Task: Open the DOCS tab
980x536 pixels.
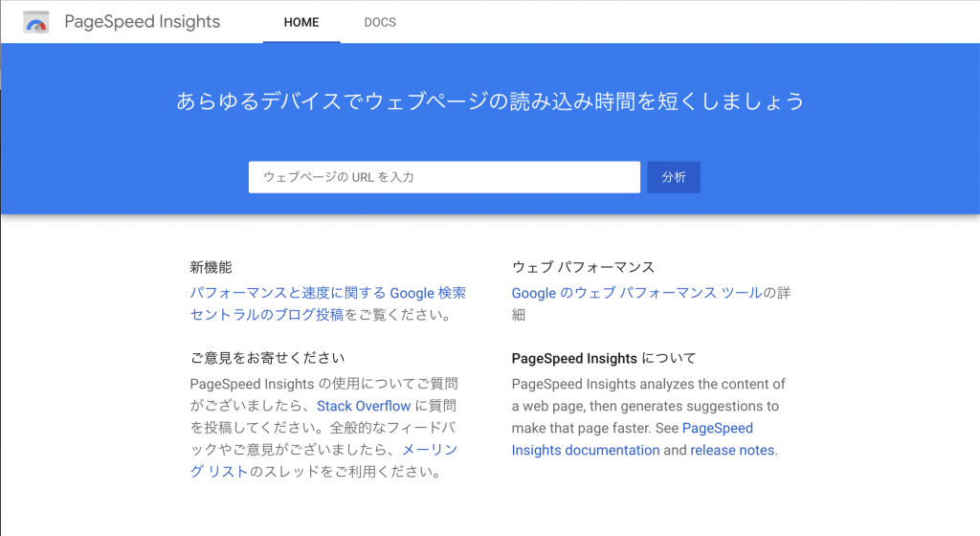Action: (380, 22)
